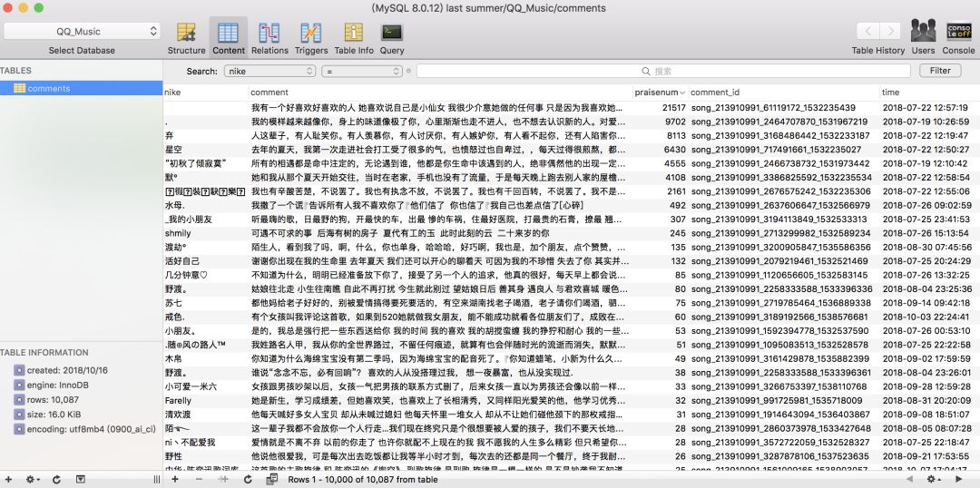980x488 pixels.
Task: Select the row with nike 野性
Action: pyautogui.click(x=572, y=456)
